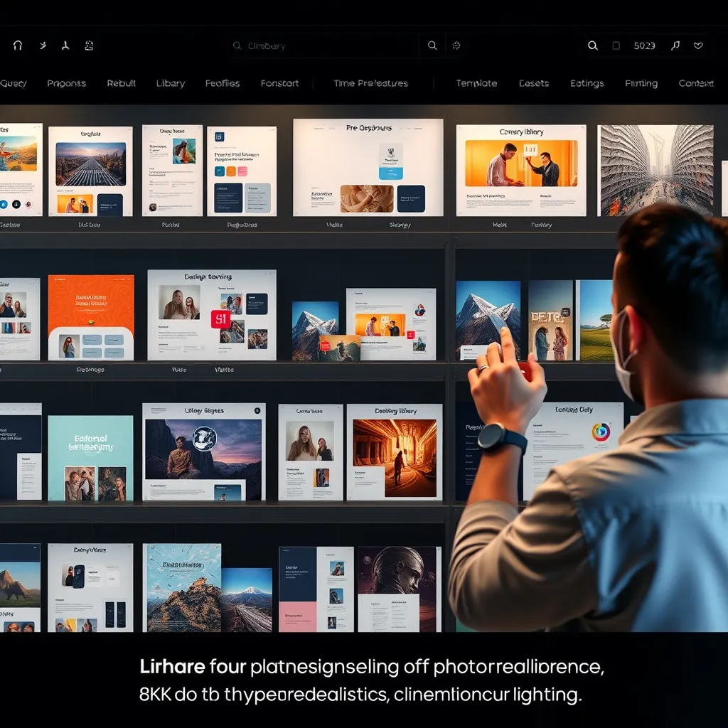This screenshot has height=728, width=728.
Task: Click the red badge icon on the Design card
Action: (220, 318)
